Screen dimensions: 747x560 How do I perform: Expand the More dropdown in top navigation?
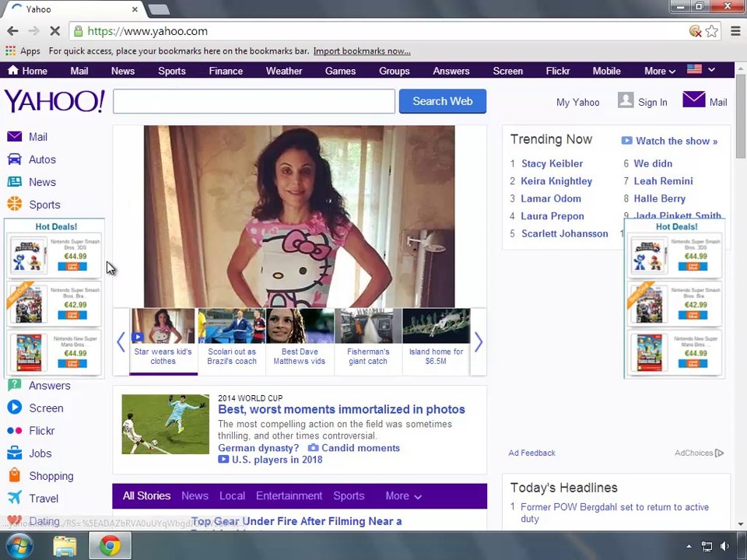point(660,71)
